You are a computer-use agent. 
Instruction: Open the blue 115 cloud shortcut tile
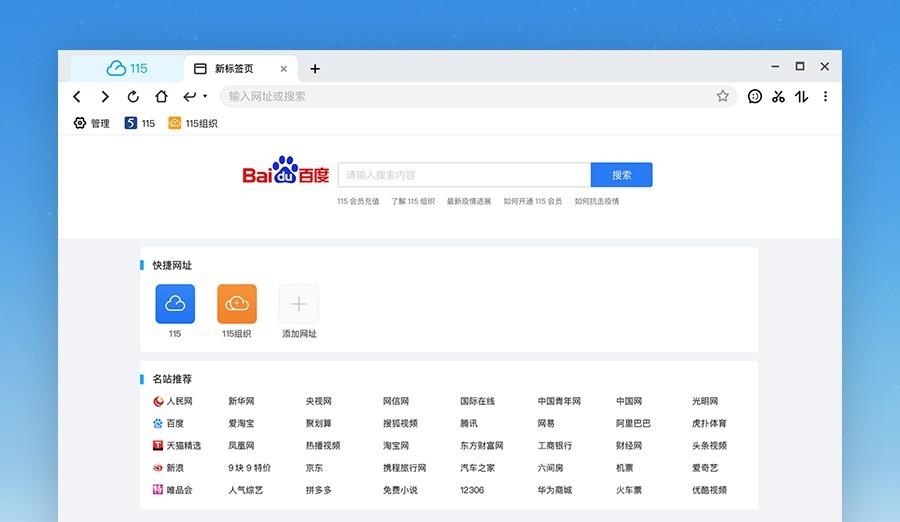pos(175,304)
